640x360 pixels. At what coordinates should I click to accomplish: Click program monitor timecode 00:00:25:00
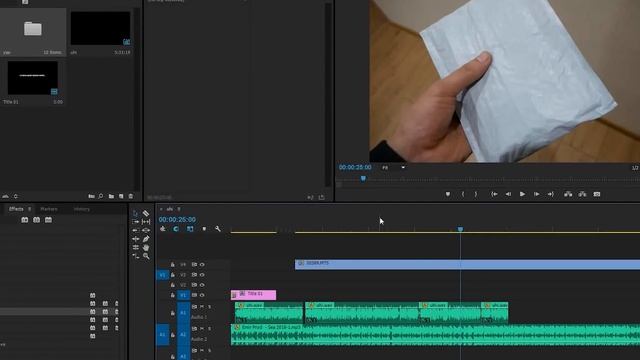355,167
